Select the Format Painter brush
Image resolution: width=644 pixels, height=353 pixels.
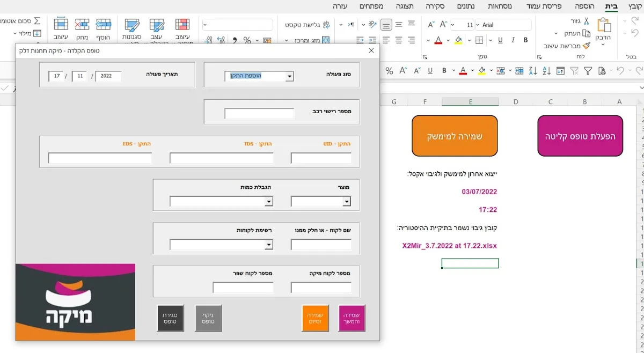tap(586, 46)
